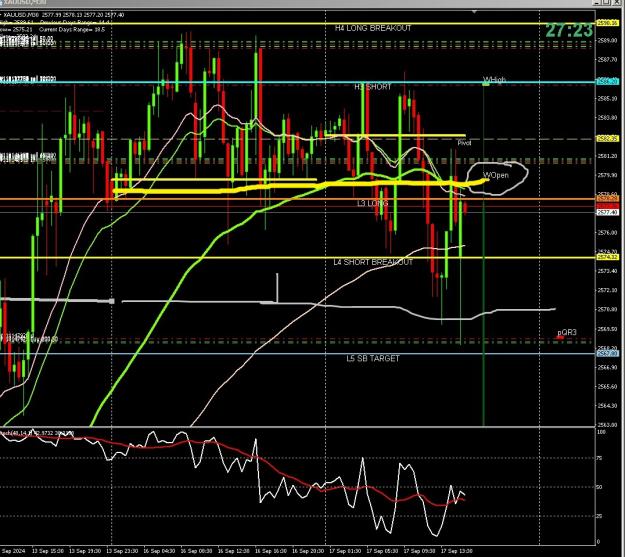Select the L3 LONG level label
Image resolution: width=625 pixels, height=557 pixels.
[x=372, y=204]
